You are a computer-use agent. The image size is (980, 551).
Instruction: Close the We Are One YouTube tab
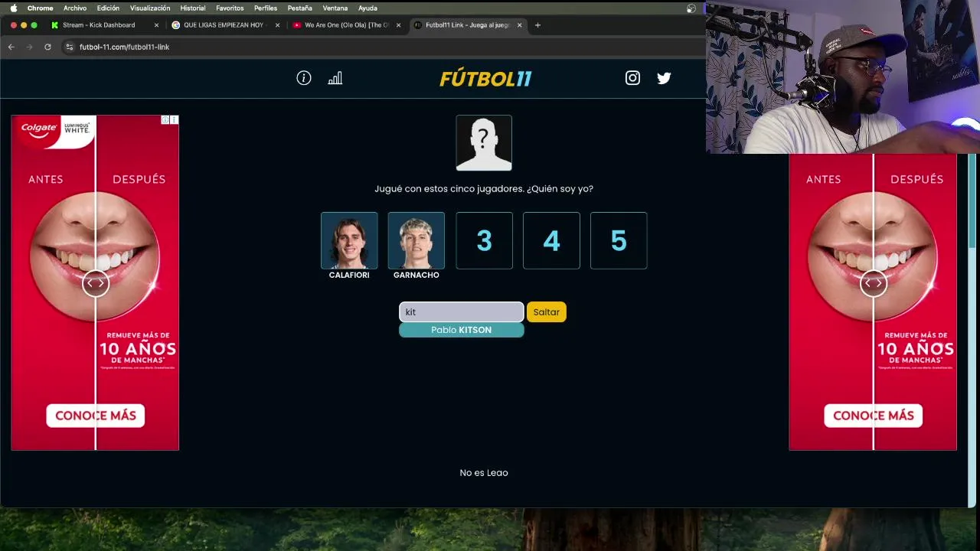pos(398,25)
